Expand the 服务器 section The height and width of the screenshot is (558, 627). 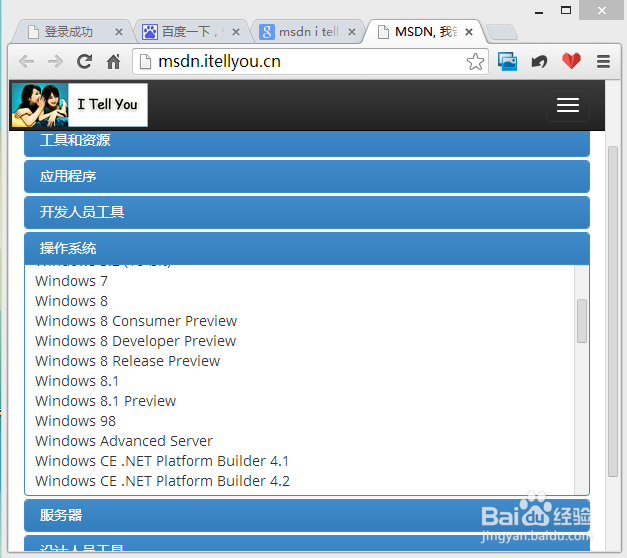pyautogui.click(x=307, y=515)
